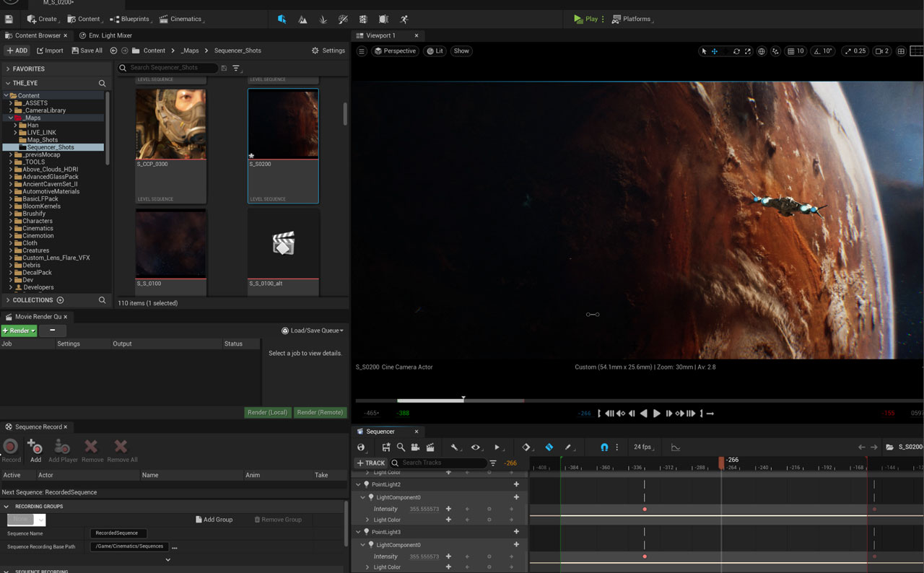Open the 24 fps frame rate dropdown

click(x=642, y=447)
